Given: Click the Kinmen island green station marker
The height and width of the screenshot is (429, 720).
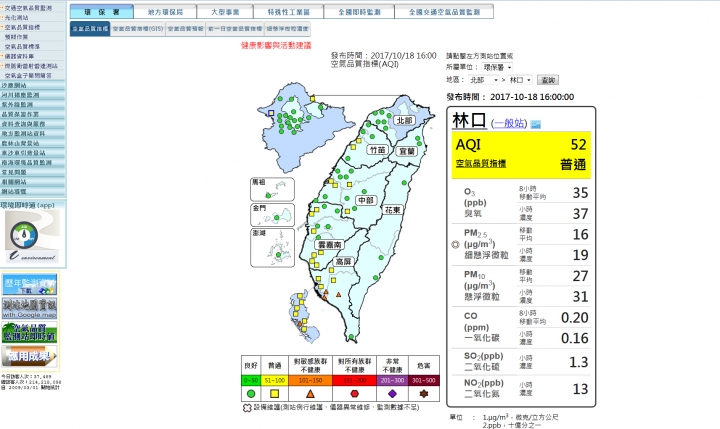Looking at the screenshot, I should (x=277, y=218).
